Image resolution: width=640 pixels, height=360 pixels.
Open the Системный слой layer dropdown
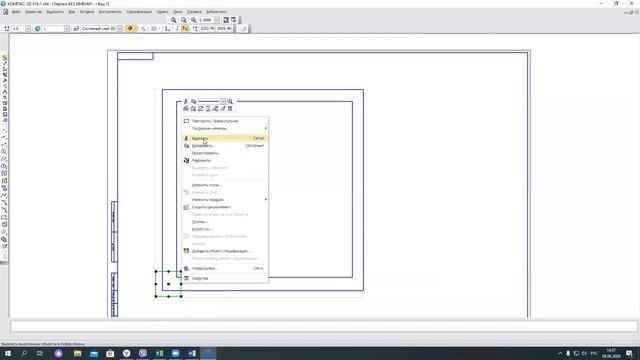(x=120, y=29)
